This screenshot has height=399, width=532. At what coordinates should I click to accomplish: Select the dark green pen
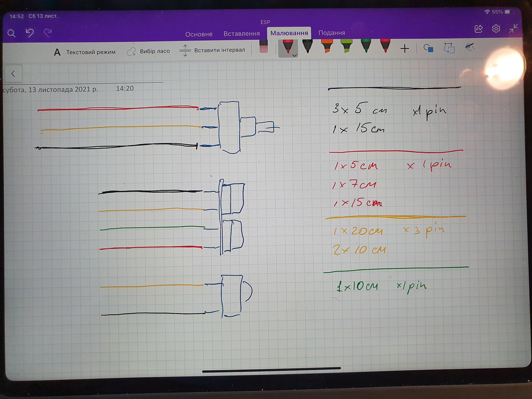[x=366, y=46]
